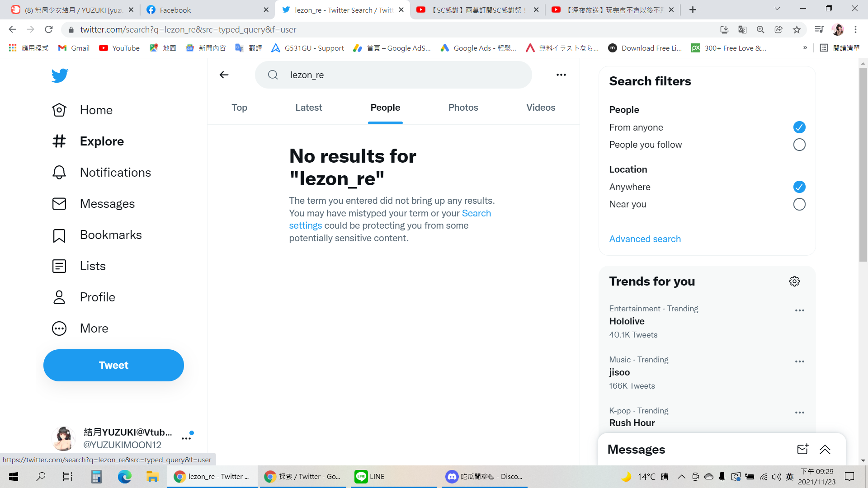Open the search options three-dot menu
Viewport: 868px width, 488px height.
pos(561,75)
